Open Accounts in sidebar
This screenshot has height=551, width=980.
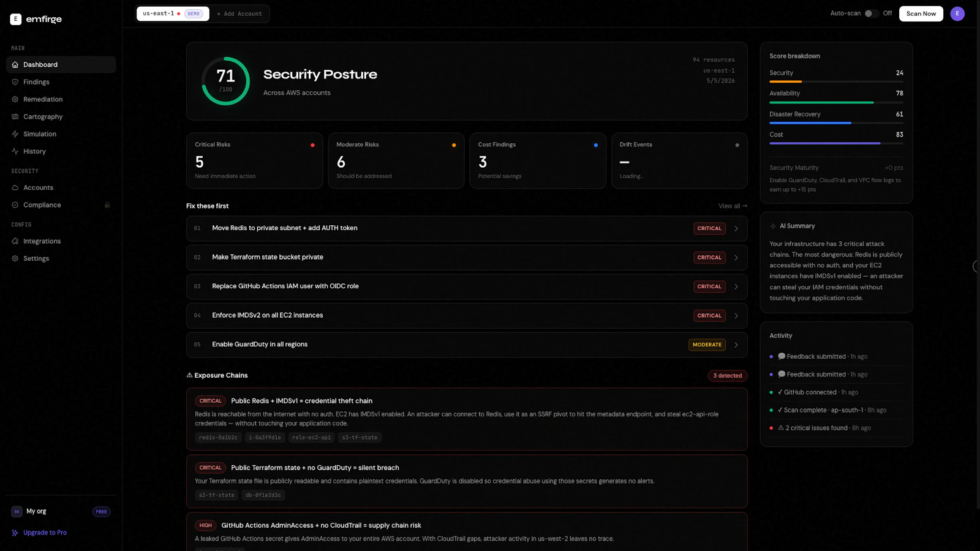click(61, 187)
